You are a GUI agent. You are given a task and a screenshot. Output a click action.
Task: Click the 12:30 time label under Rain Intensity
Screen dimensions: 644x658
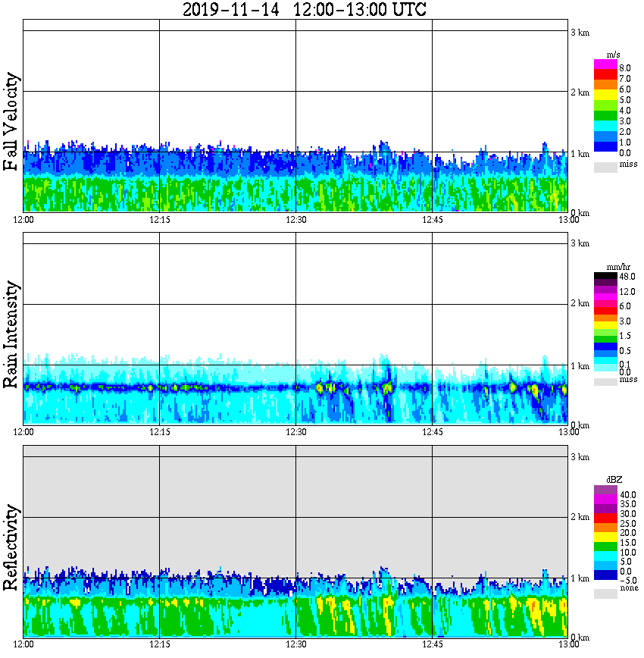coord(296,432)
